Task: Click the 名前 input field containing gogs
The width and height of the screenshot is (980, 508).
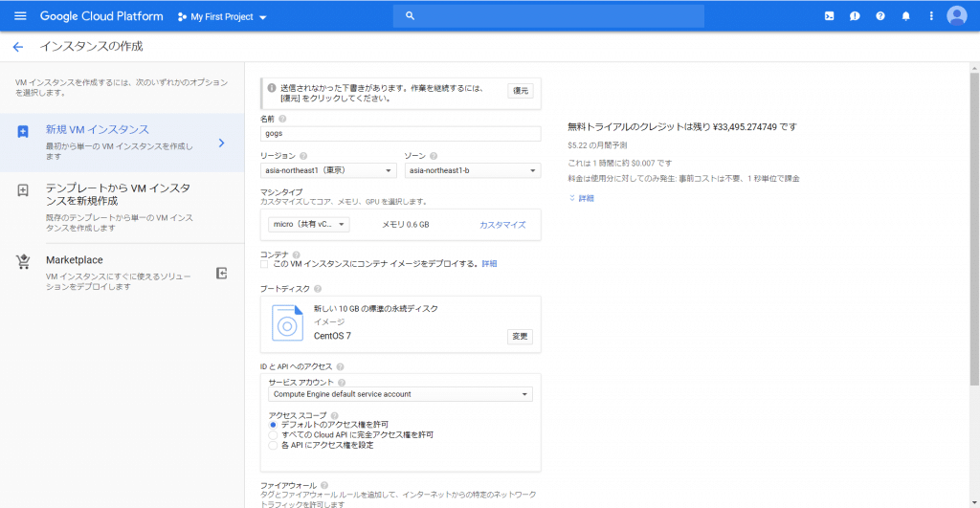Action: [x=400, y=134]
